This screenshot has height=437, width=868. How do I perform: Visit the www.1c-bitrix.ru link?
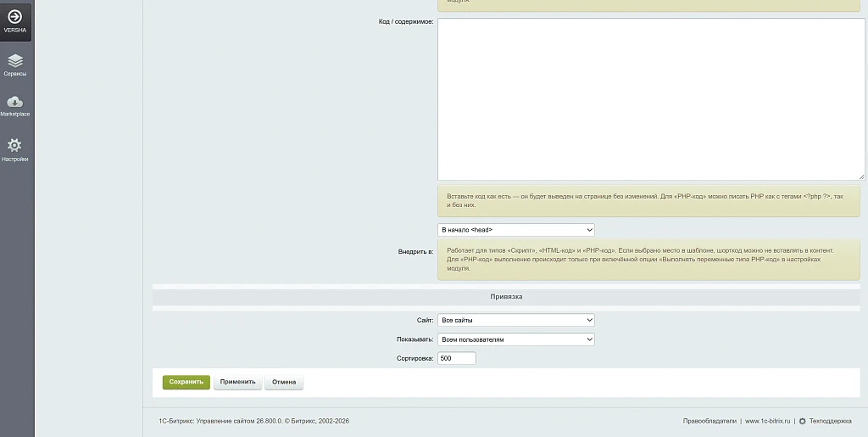point(768,421)
